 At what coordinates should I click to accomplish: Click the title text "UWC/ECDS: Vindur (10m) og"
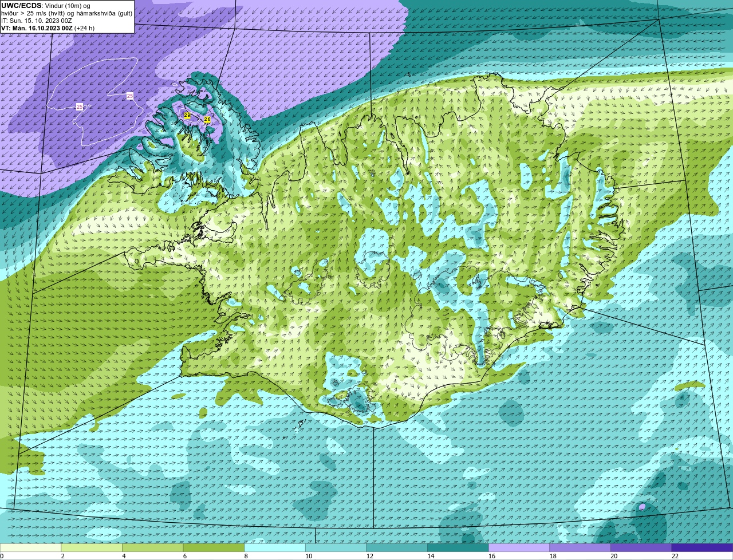tap(46, 6)
